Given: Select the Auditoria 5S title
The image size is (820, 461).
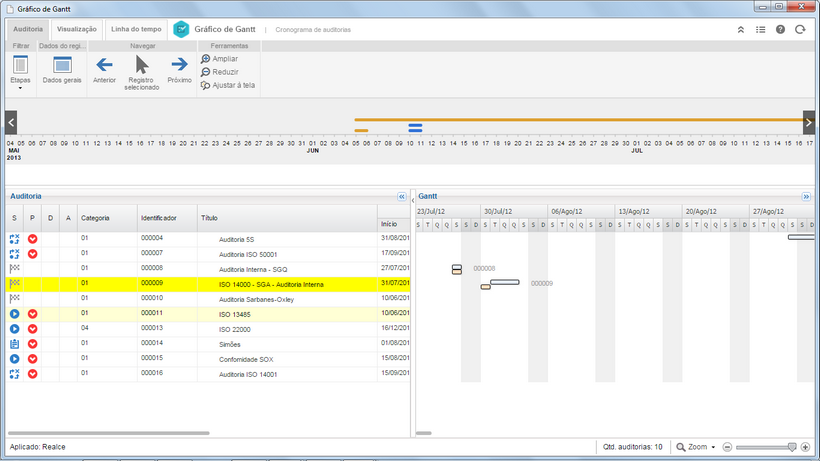Looking at the screenshot, I should pyautogui.click(x=236, y=239).
